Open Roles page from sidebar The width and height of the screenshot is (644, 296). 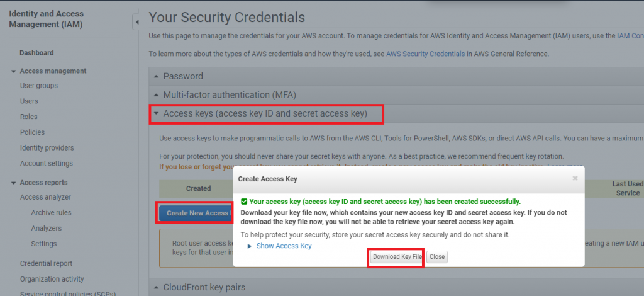pos(29,117)
